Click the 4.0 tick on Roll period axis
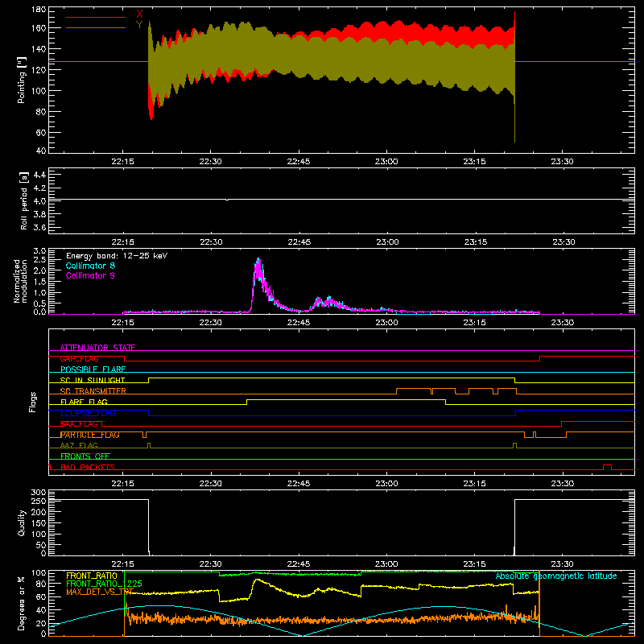 click(39, 200)
